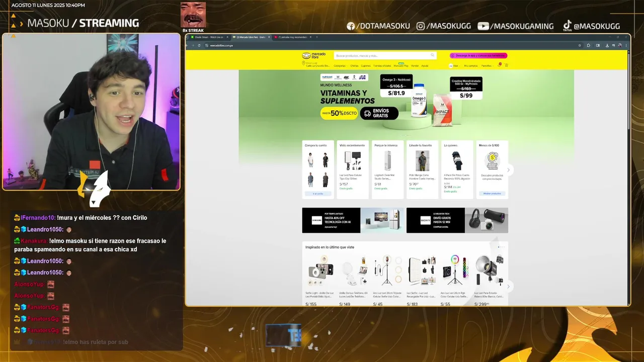Open Polo Manga Corta product card
The width and height of the screenshot is (644, 362).
pyautogui.click(x=422, y=169)
